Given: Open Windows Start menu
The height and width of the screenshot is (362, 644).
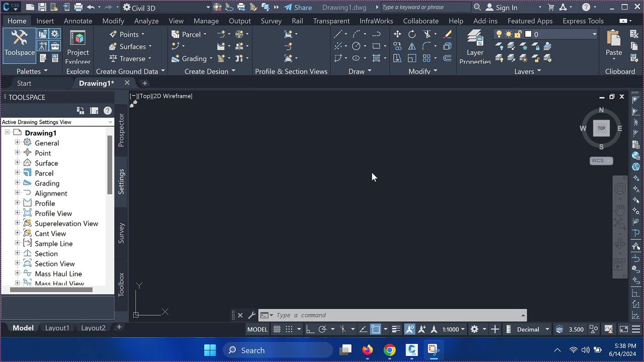Looking at the screenshot, I should coord(210,350).
